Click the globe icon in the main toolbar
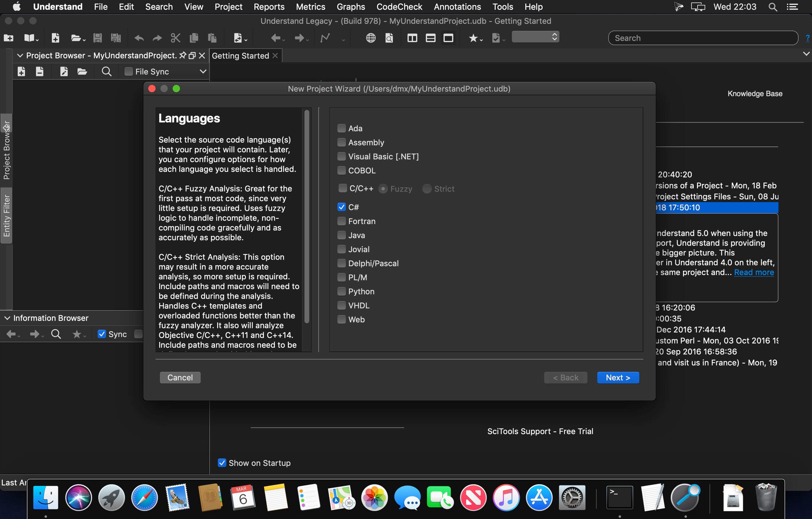 (371, 38)
